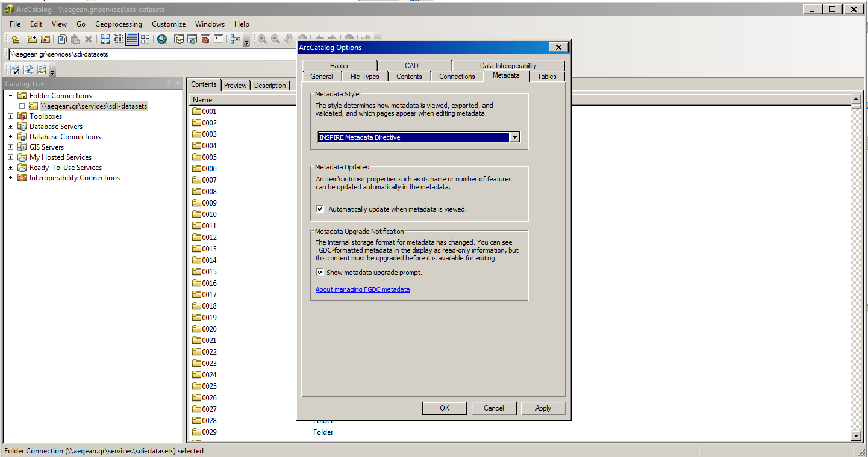
Task: Expand the GIS Servers tree node
Action: point(10,147)
